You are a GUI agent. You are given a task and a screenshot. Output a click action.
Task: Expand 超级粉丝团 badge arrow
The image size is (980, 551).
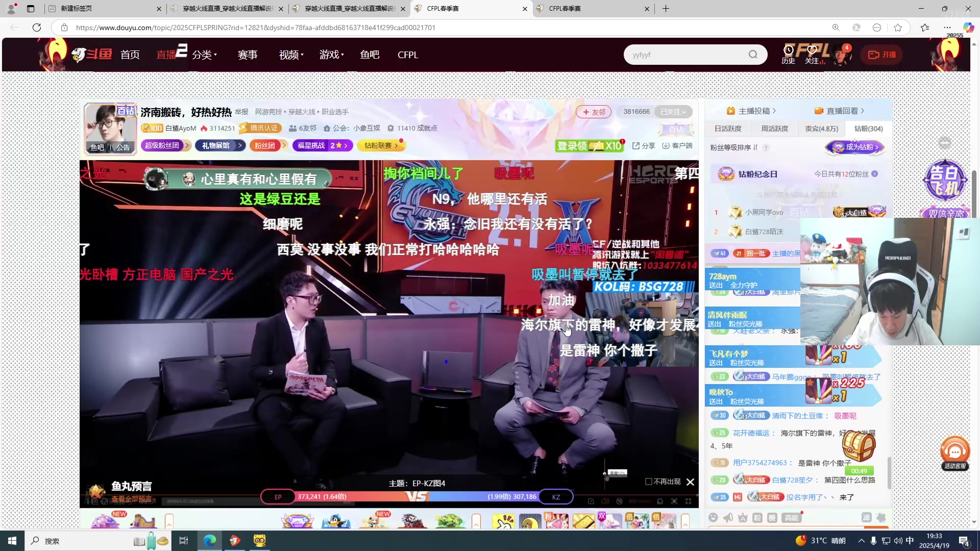[187, 145]
